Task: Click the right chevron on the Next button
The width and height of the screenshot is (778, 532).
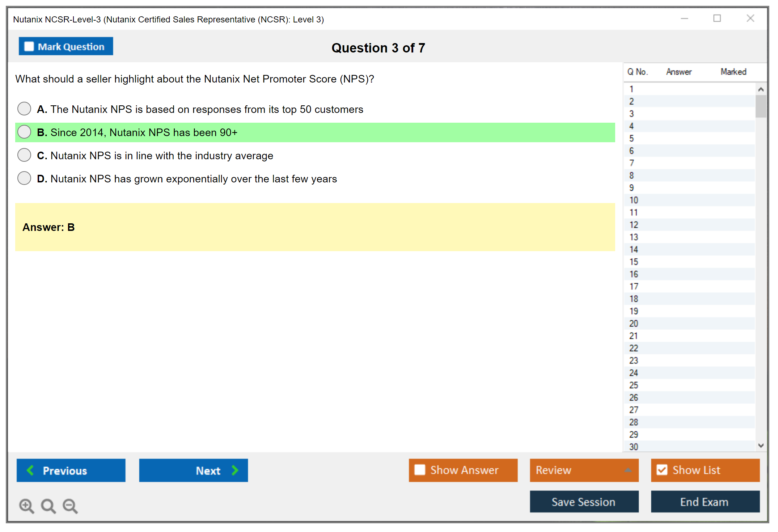Action: point(235,470)
